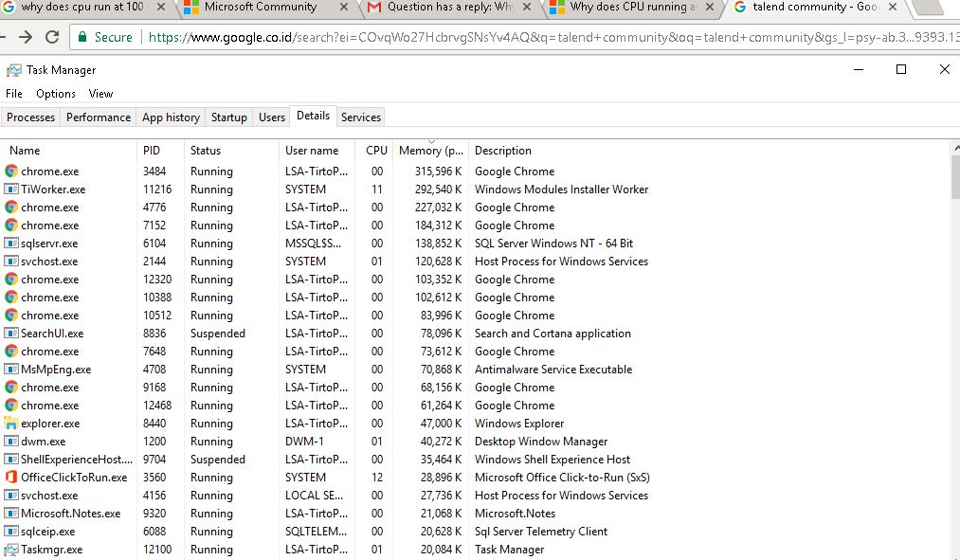
Task: Click the SearchUI.exe process icon
Action: point(11,334)
